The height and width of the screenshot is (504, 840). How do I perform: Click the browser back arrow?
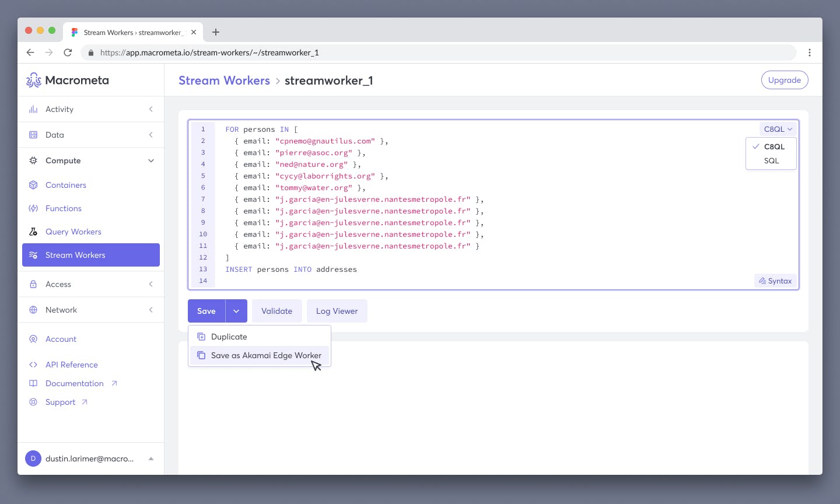coord(30,52)
